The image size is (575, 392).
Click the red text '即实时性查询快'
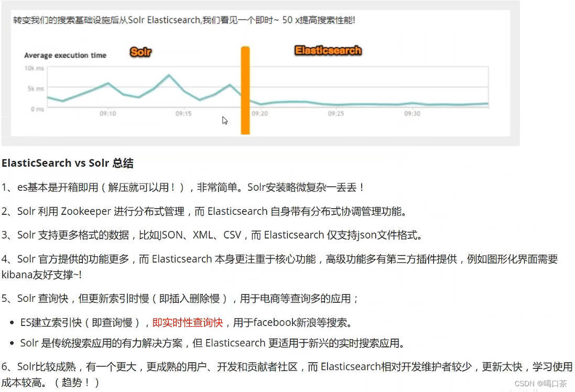click(188, 322)
